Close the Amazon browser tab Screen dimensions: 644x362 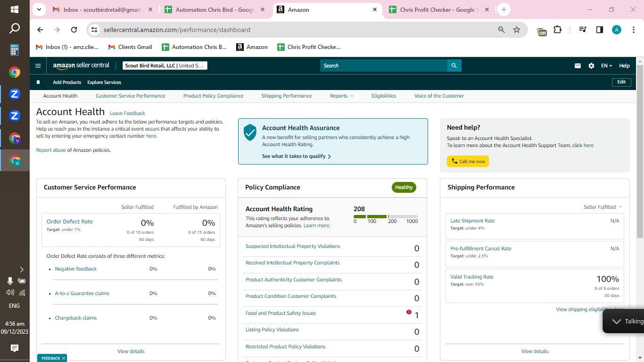coord(375,9)
